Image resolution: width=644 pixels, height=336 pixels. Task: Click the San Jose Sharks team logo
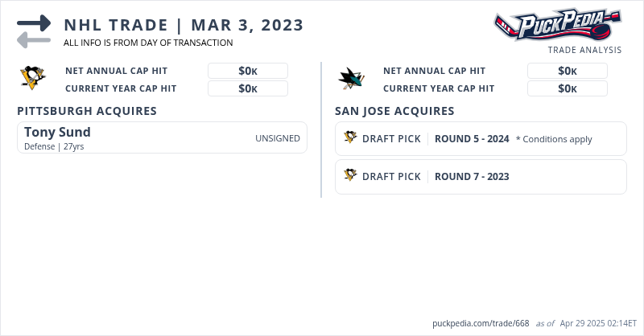pyautogui.click(x=352, y=78)
